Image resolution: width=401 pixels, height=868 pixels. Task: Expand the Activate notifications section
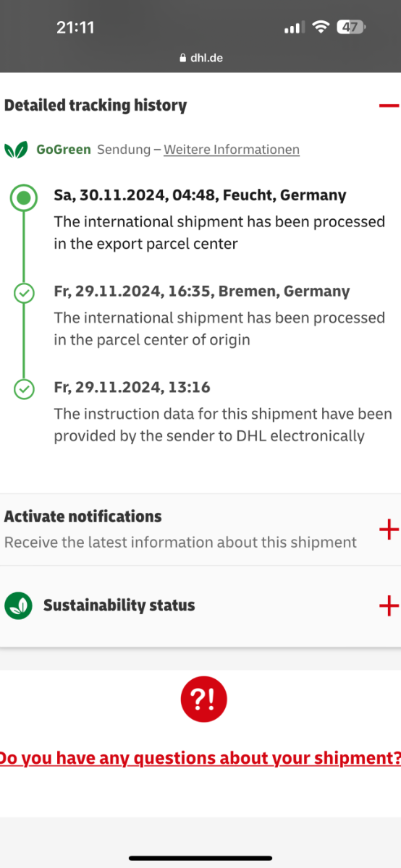[389, 529]
